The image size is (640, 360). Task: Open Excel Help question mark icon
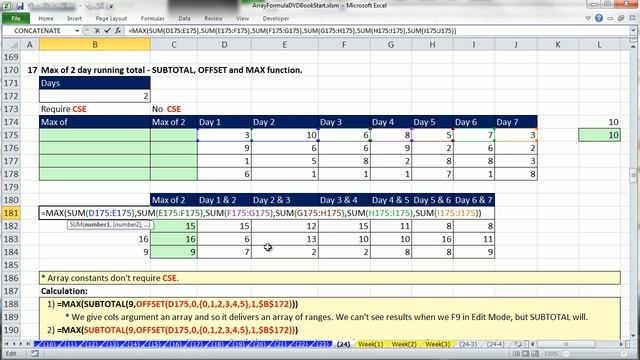click(599, 18)
